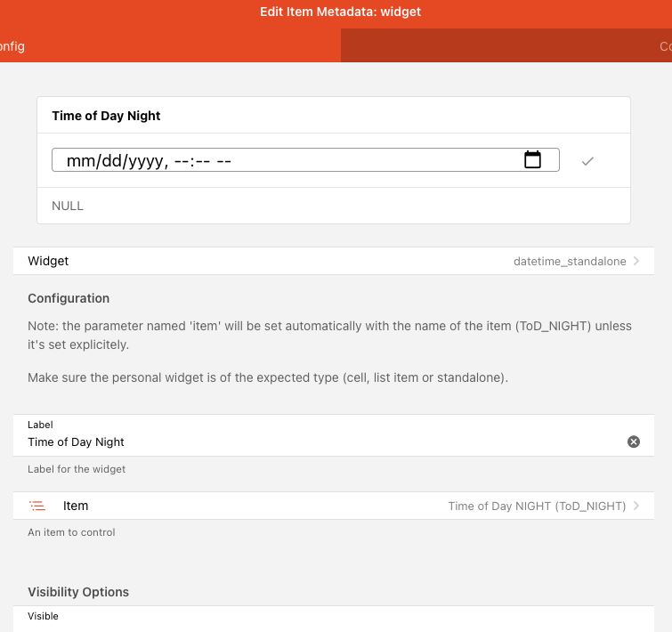672x632 pixels.
Task: Click the NULL state footer of widget preview
Action: click(68, 206)
